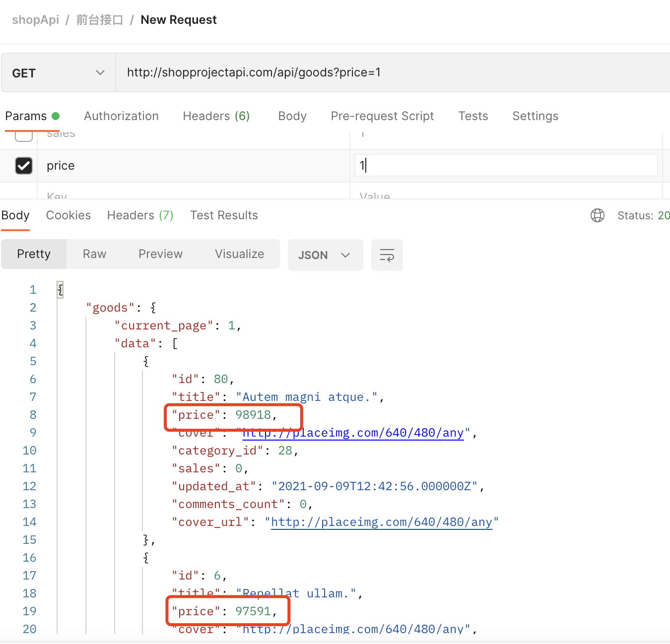Image resolution: width=670 pixels, height=644 pixels.
Task: Click the "sales": 0 line
Action: 210,468
